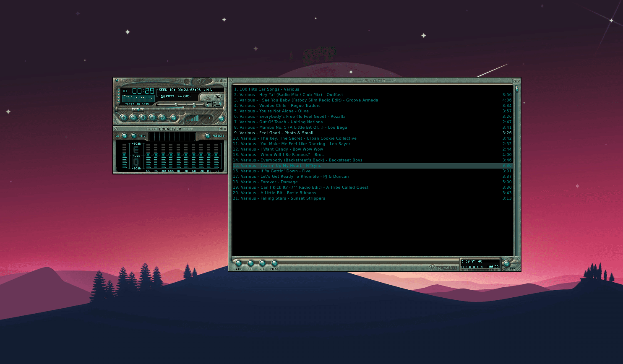Open the playlist SUB remove menu
This screenshot has height=364, width=623.
pyautogui.click(x=250, y=263)
